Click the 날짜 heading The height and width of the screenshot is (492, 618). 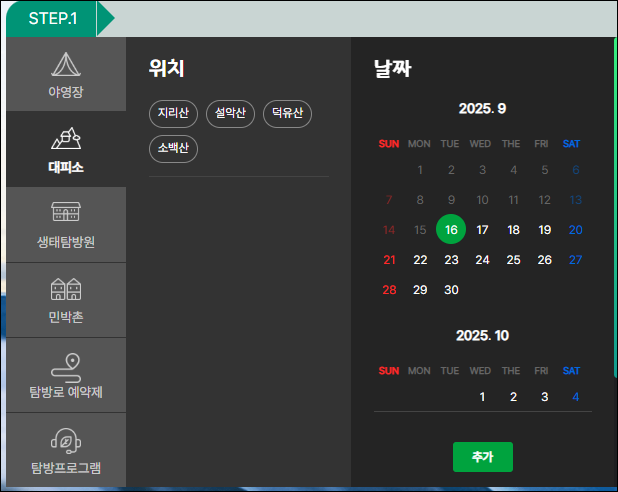[x=393, y=69]
